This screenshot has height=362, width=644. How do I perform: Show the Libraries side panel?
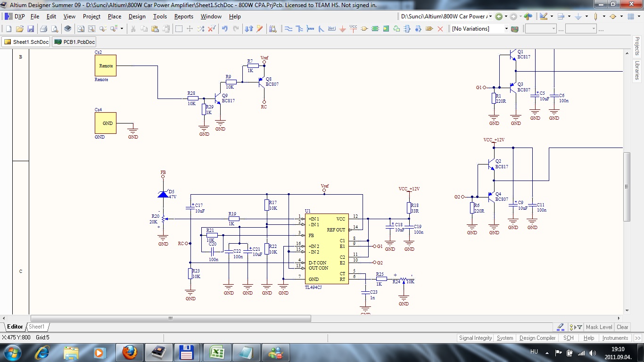[x=637, y=70]
